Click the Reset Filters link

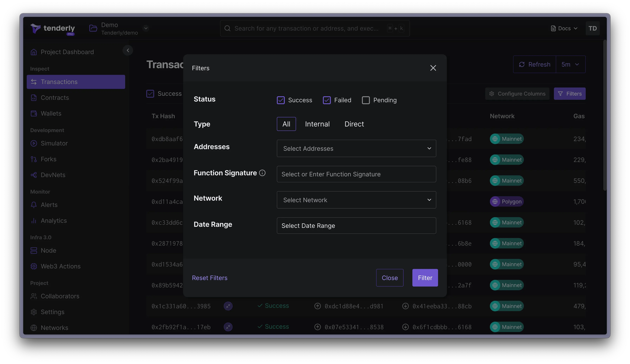pos(210,278)
